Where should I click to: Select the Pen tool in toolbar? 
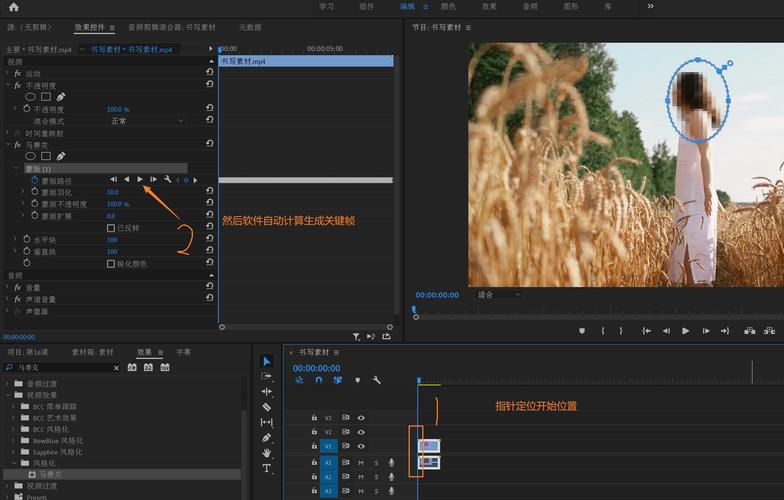(x=266, y=438)
